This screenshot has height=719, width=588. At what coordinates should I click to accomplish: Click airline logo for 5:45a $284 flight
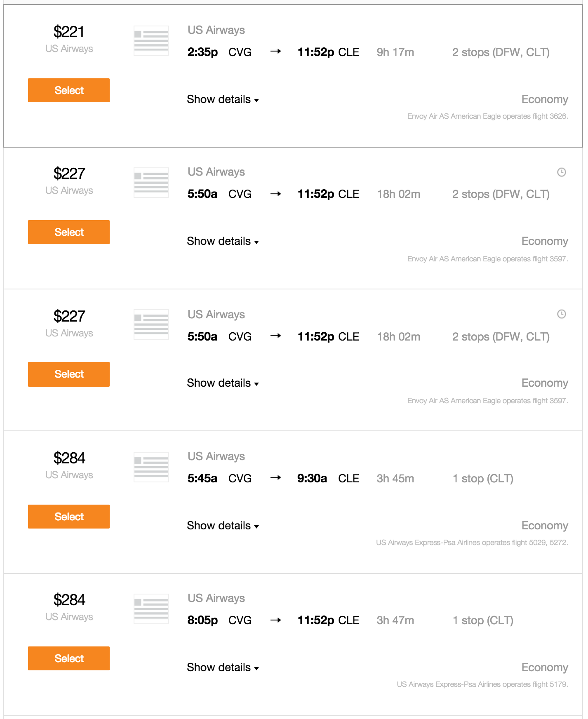pyautogui.click(x=151, y=467)
